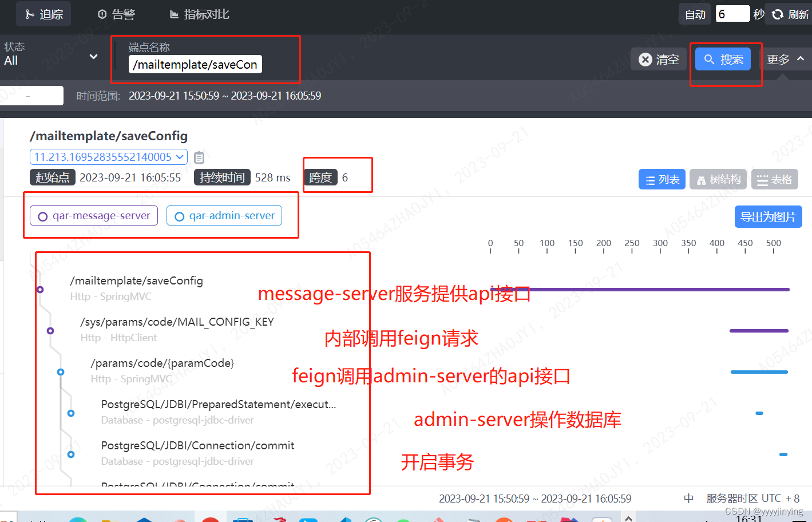Click the 搜索 search button
The image size is (812, 522).
[723, 59]
